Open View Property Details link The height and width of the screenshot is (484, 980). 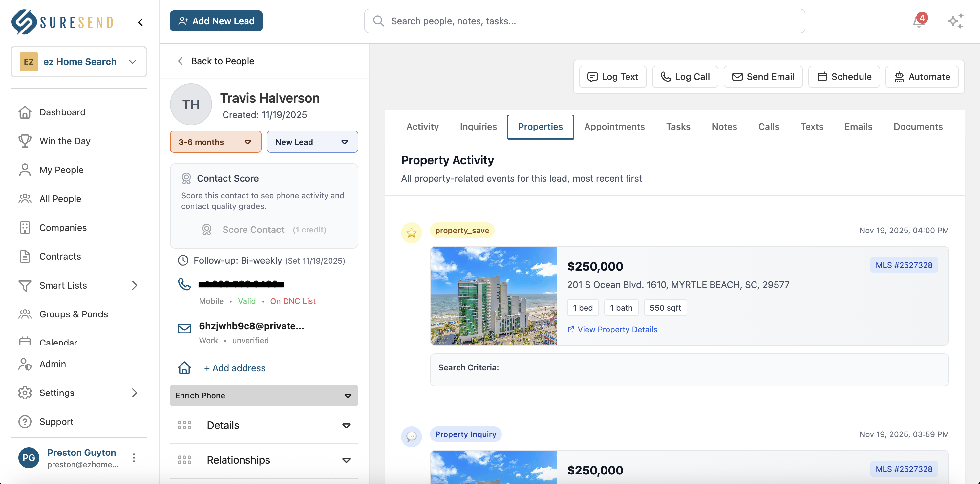click(612, 329)
